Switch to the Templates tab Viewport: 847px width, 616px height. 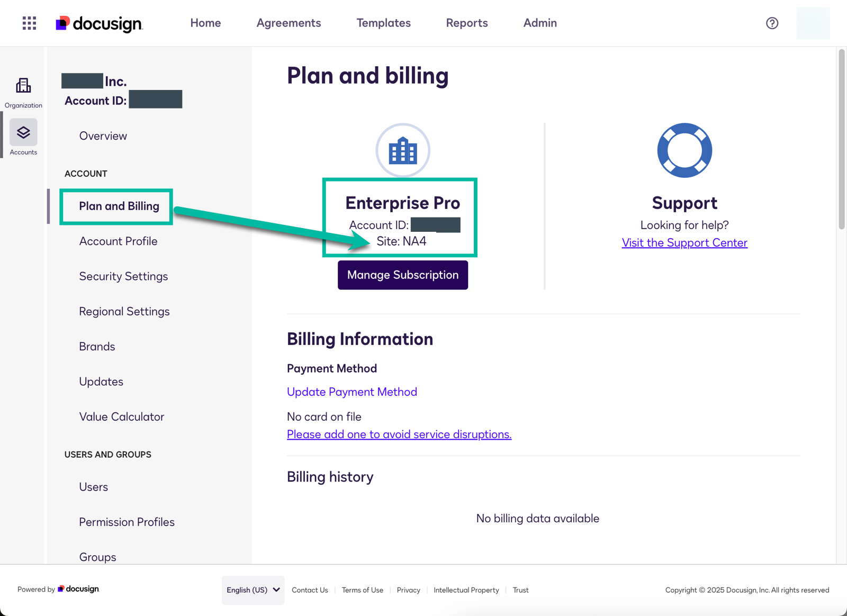pos(383,23)
